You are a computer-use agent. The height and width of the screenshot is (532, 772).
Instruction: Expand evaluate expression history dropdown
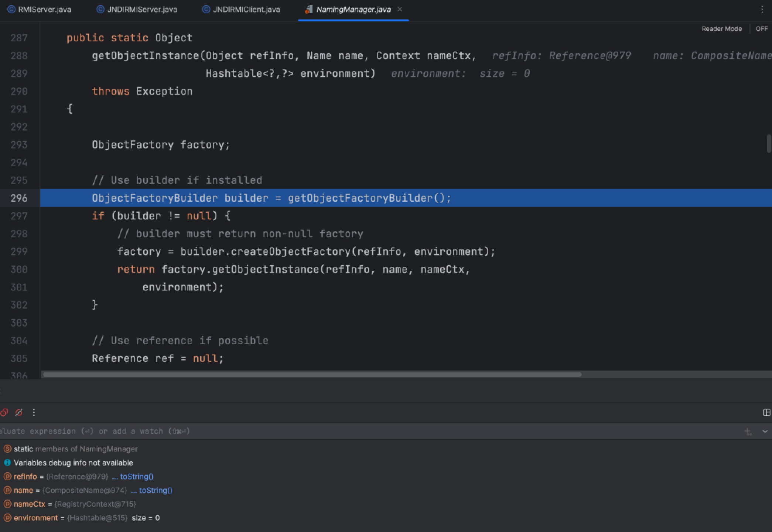(765, 431)
